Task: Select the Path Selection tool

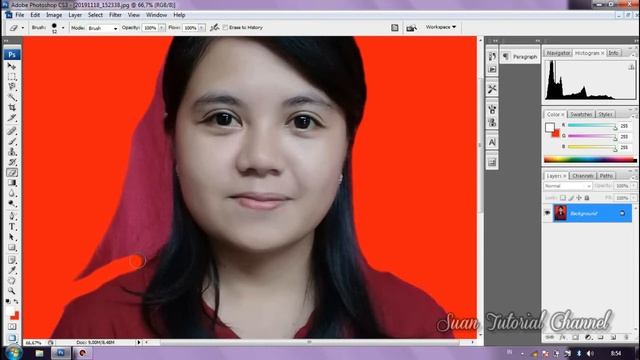Action: [12, 237]
